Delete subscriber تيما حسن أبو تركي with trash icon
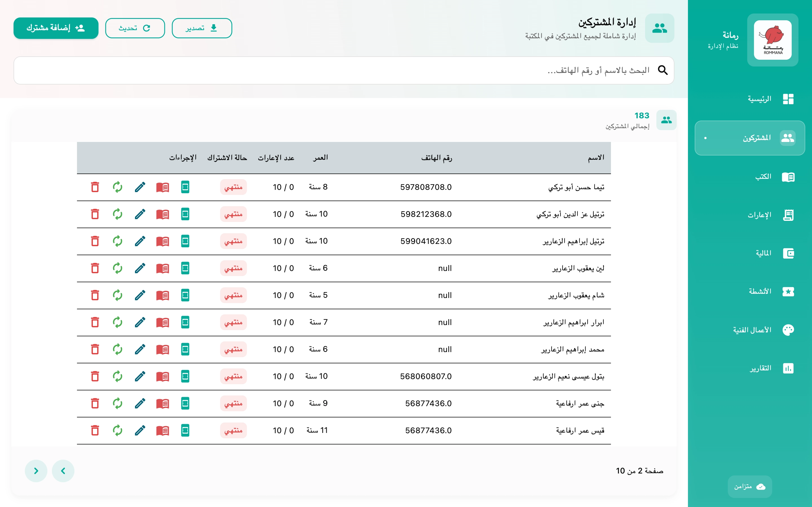 click(x=95, y=187)
